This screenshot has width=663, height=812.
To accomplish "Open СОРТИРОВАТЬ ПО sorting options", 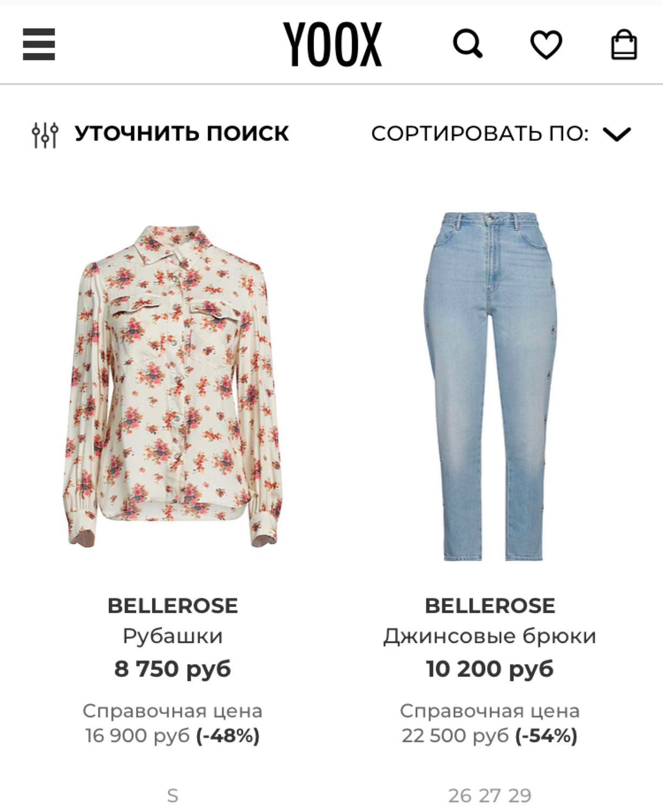I will [480, 134].
